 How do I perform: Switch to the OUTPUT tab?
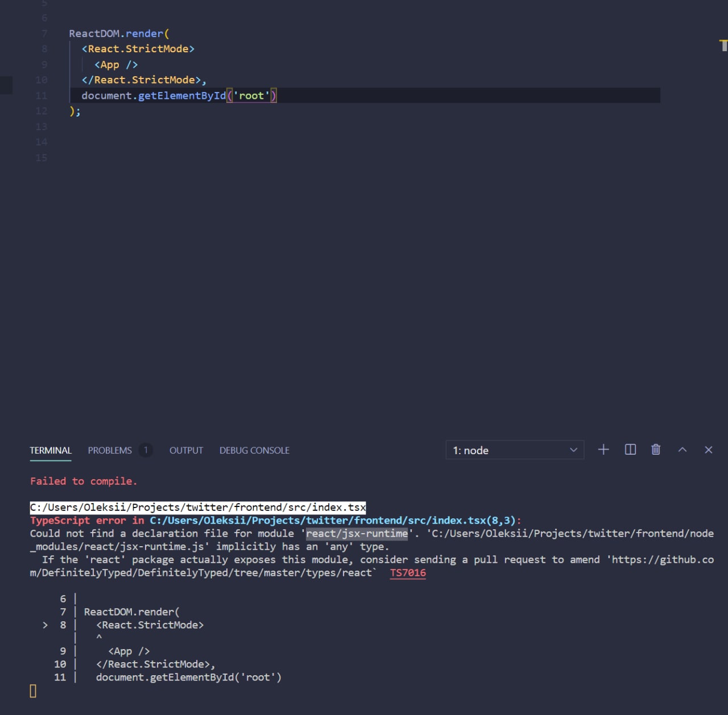pyautogui.click(x=186, y=450)
